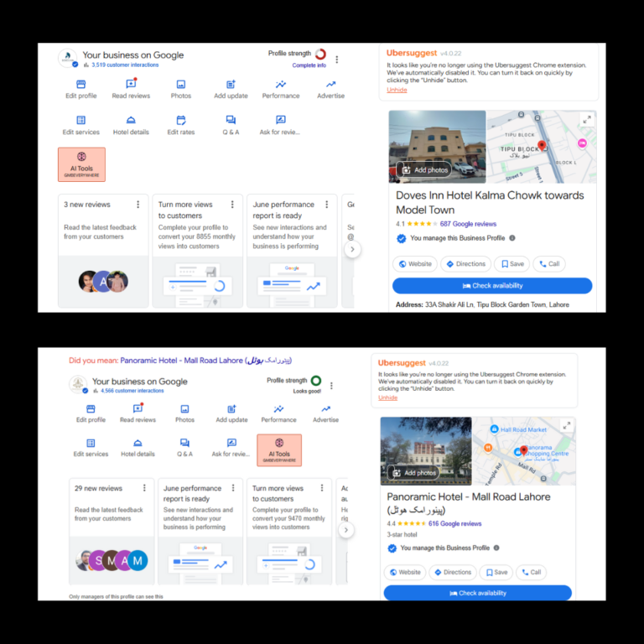The image size is (644, 644).
Task: Check availability for Panoramic Hotel
Action: (x=478, y=593)
